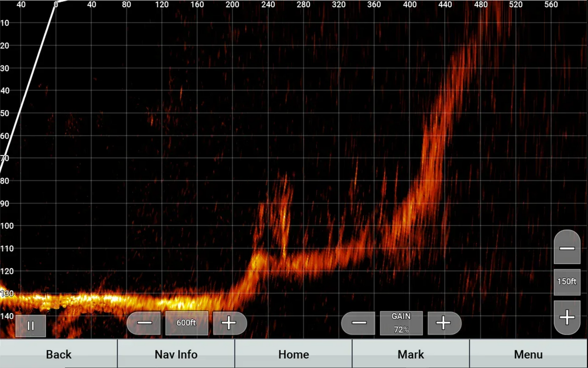
Task: Select the GAIN 72% indicator
Action: point(401,323)
